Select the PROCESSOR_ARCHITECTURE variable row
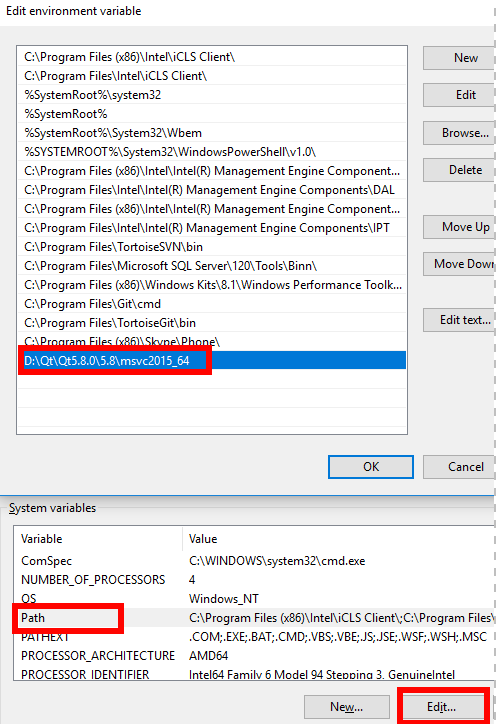The height and width of the screenshot is (724, 496). [254, 656]
